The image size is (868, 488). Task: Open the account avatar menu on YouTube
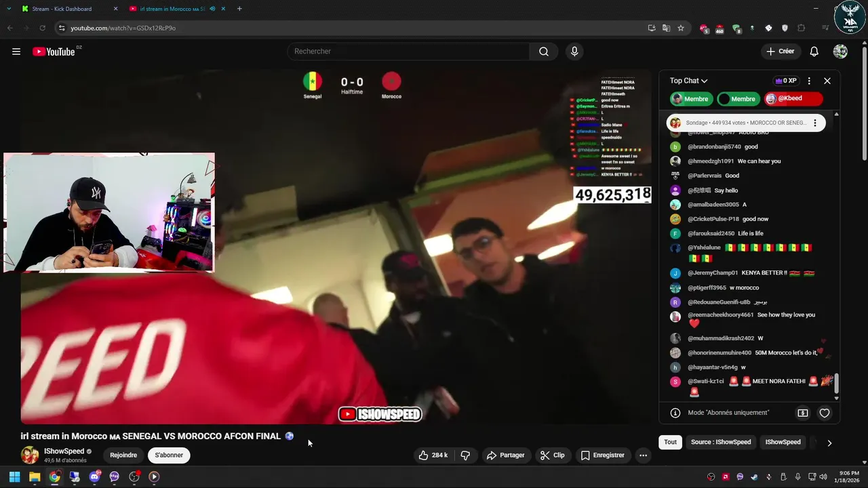(x=840, y=52)
